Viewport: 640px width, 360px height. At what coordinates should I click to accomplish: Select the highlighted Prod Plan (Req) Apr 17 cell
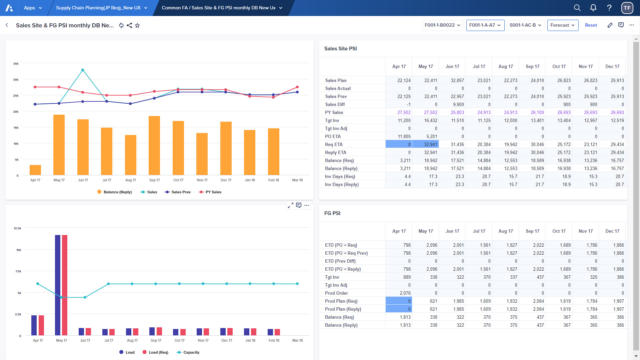click(x=399, y=301)
